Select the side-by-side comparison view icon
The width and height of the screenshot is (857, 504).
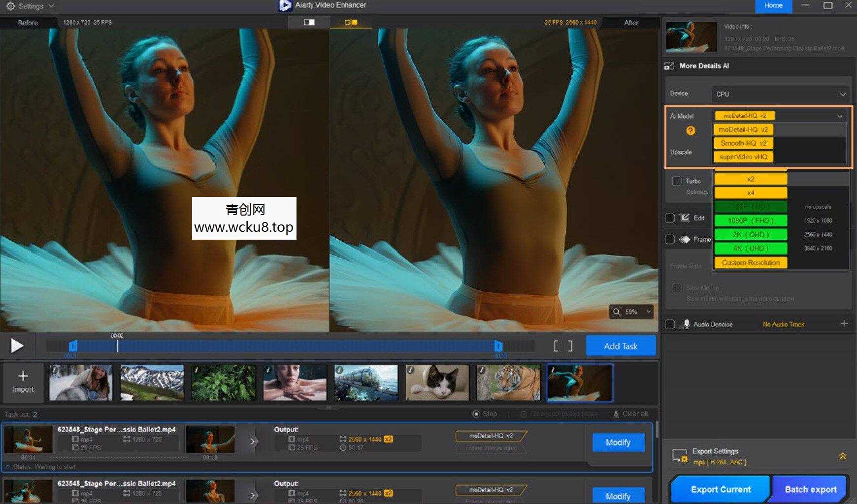351,22
